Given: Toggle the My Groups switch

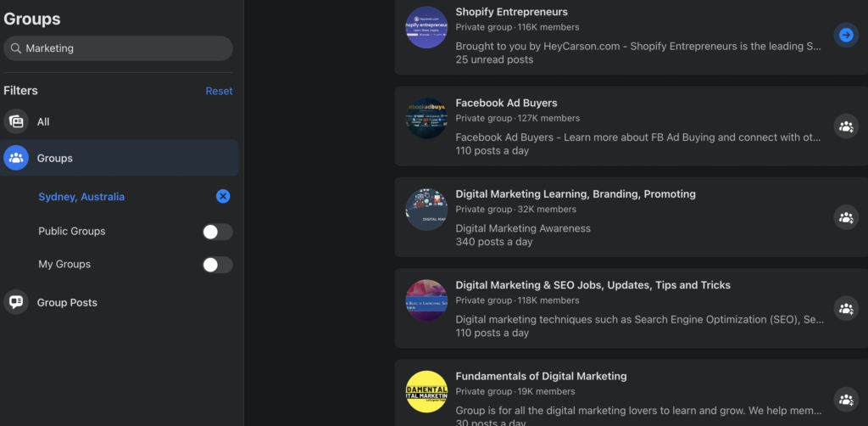Looking at the screenshot, I should pyautogui.click(x=217, y=265).
